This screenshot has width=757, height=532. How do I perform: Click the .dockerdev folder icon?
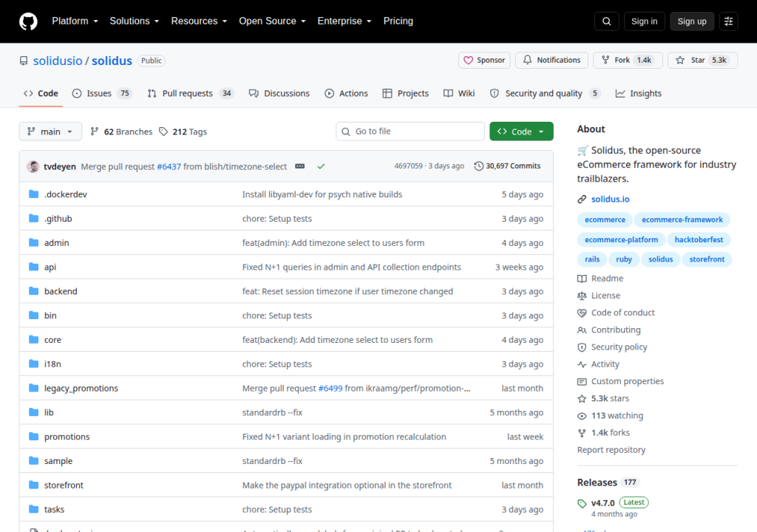(33, 194)
